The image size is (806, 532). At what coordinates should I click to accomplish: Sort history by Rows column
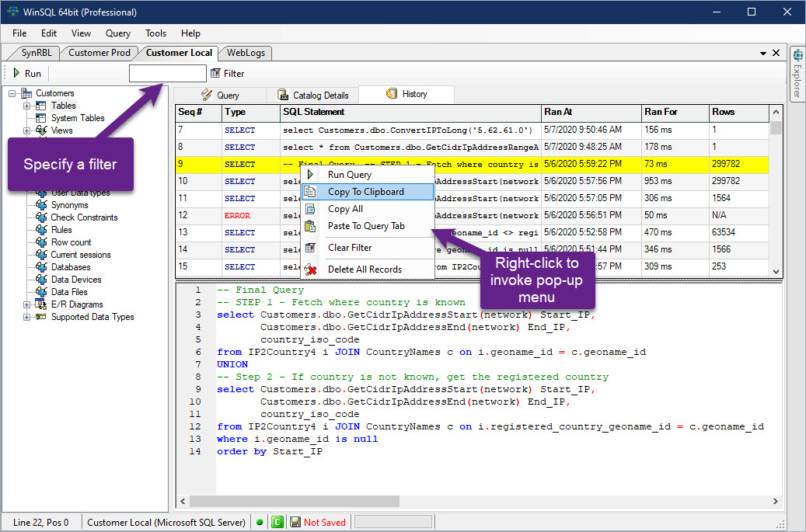pos(738,112)
